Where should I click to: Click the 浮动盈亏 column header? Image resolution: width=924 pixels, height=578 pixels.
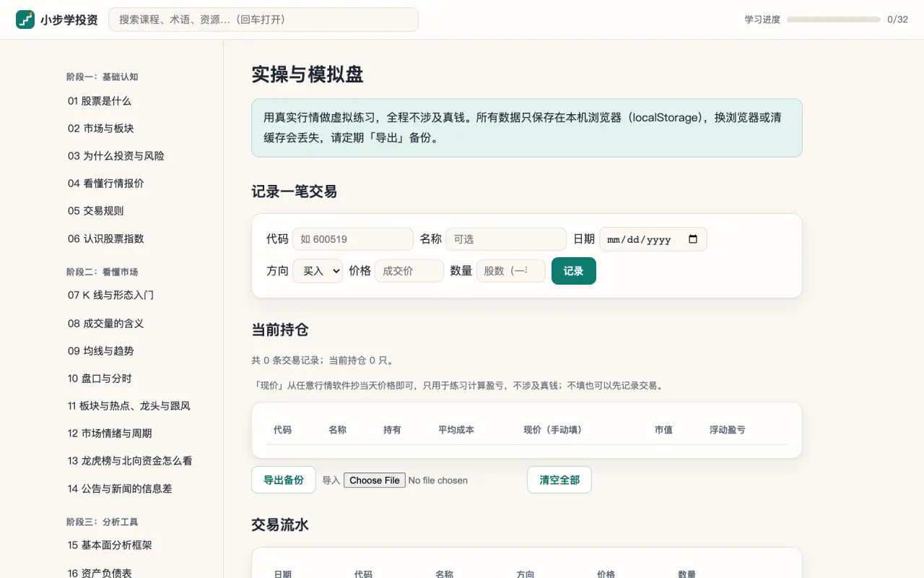[728, 430]
